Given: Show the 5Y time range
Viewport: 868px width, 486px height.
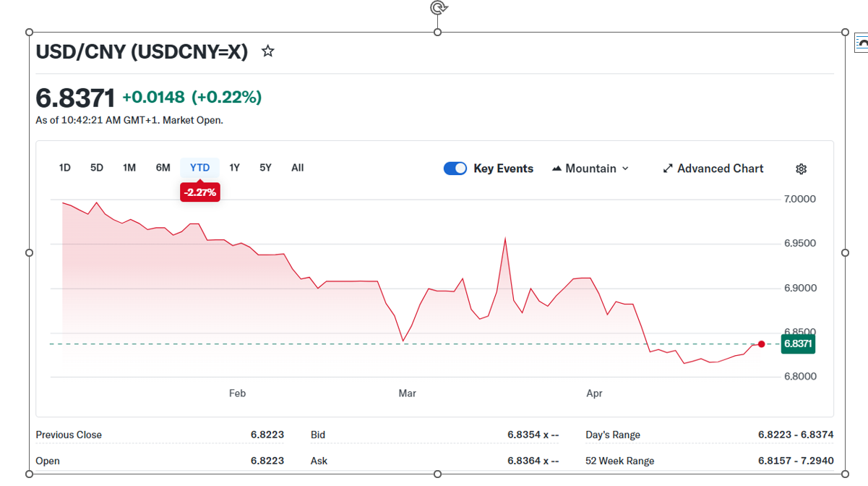Looking at the screenshot, I should tap(265, 168).
